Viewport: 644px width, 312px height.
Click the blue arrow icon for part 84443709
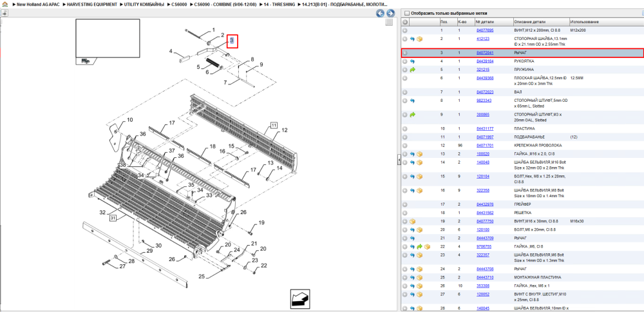[x=412, y=238]
